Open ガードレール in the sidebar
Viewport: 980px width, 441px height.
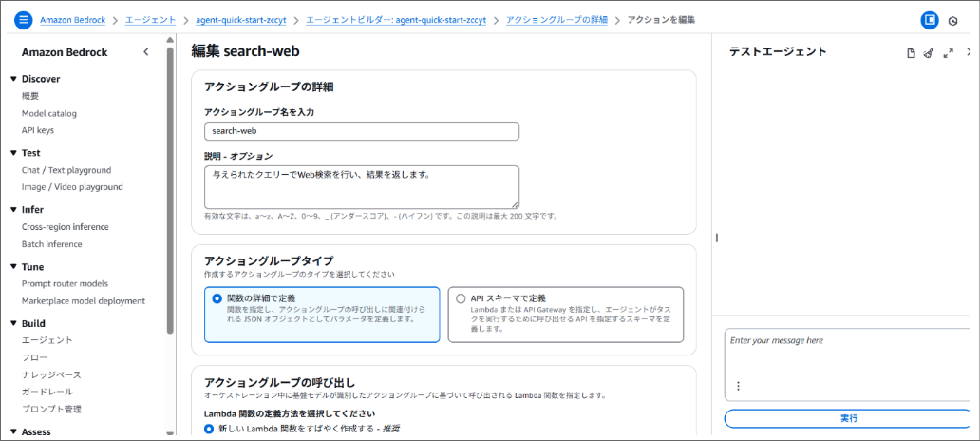click(47, 393)
